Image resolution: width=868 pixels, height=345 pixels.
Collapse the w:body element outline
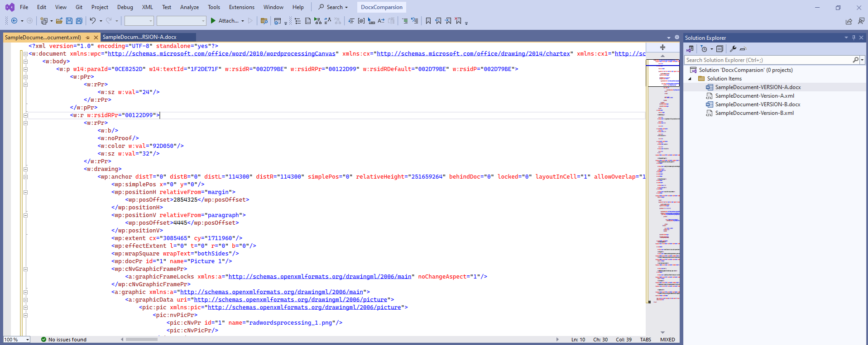pos(26,61)
